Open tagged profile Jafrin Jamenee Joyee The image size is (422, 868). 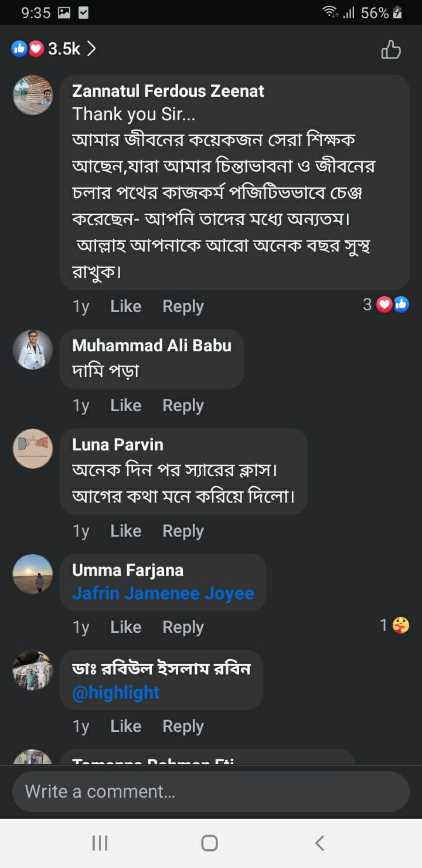[x=163, y=593]
